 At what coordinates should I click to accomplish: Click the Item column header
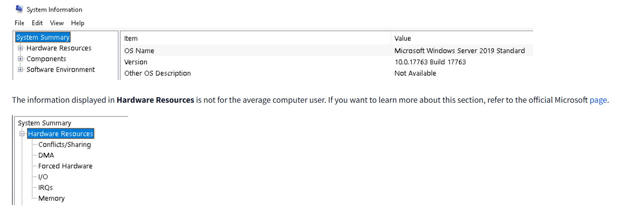pos(131,39)
